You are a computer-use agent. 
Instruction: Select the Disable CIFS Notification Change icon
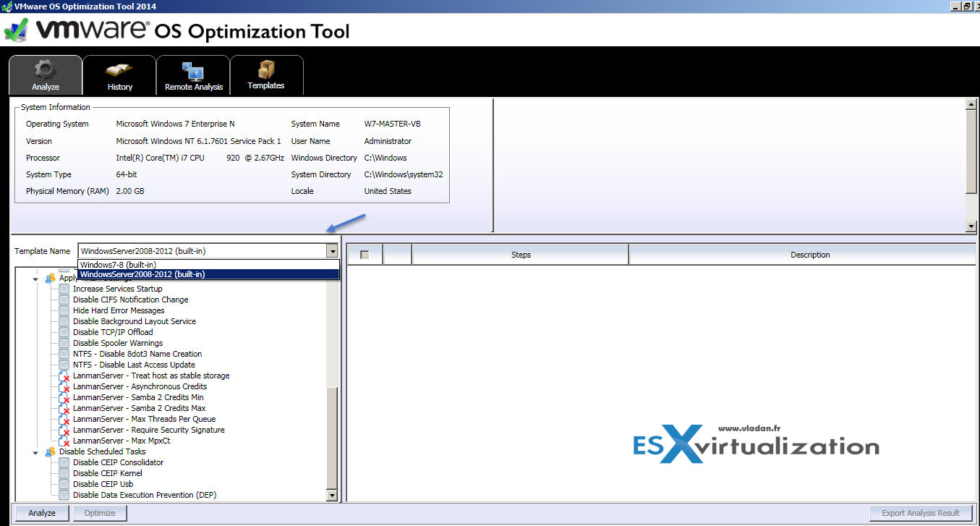point(64,300)
